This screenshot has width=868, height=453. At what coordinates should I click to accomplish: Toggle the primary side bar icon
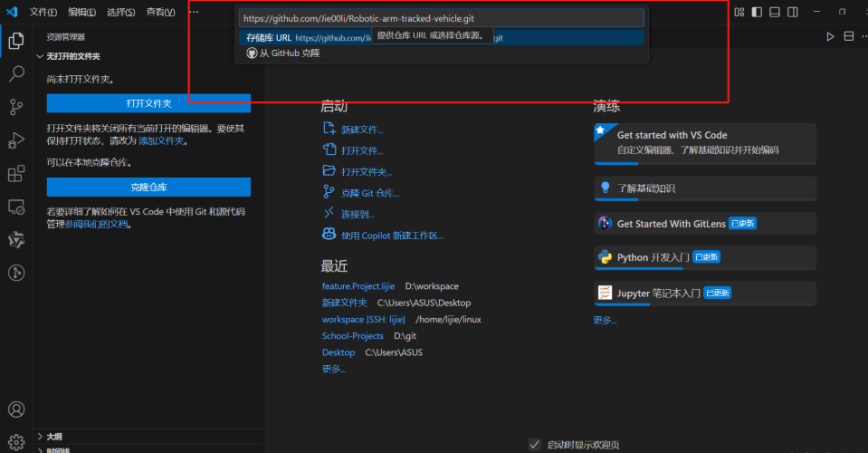[x=757, y=12]
